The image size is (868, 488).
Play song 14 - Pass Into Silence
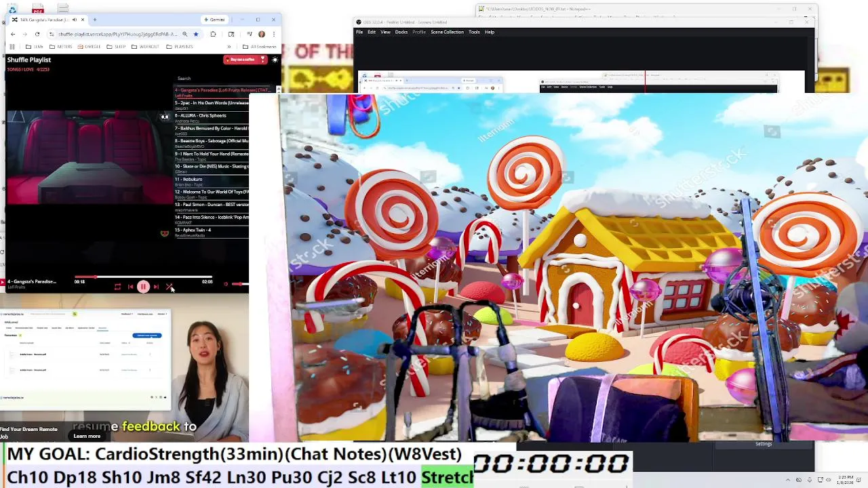click(x=212, y=219)
